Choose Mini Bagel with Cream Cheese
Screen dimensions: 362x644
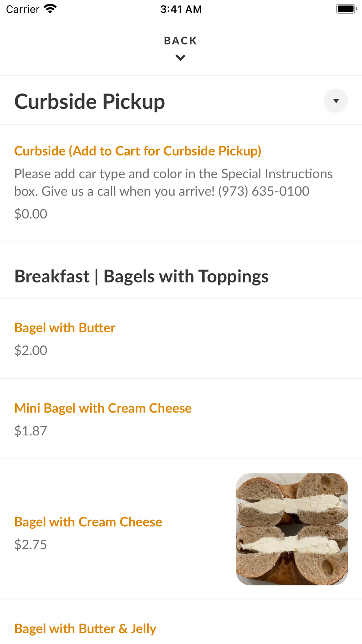[103, 408]
